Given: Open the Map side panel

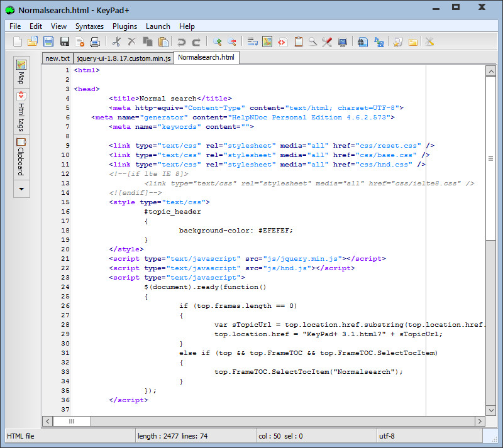Looking at the screenshot, I should point(21,72).
